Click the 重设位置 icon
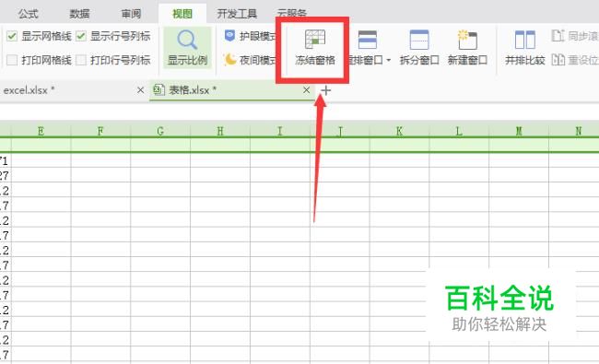 pos(558,60)
